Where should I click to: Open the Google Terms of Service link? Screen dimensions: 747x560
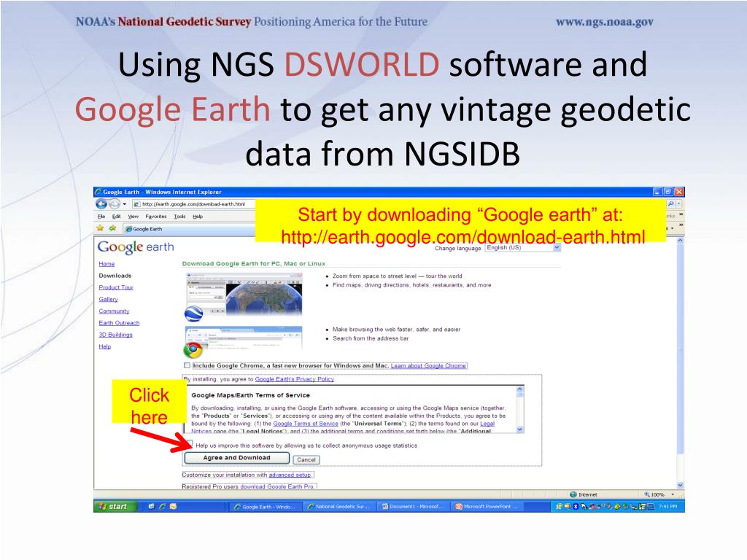(306, 424)
